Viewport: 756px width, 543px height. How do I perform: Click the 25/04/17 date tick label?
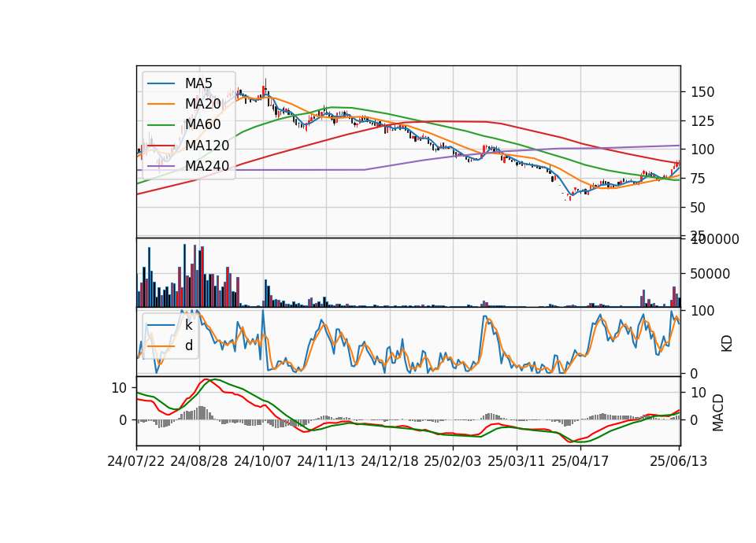pos(580,461)
